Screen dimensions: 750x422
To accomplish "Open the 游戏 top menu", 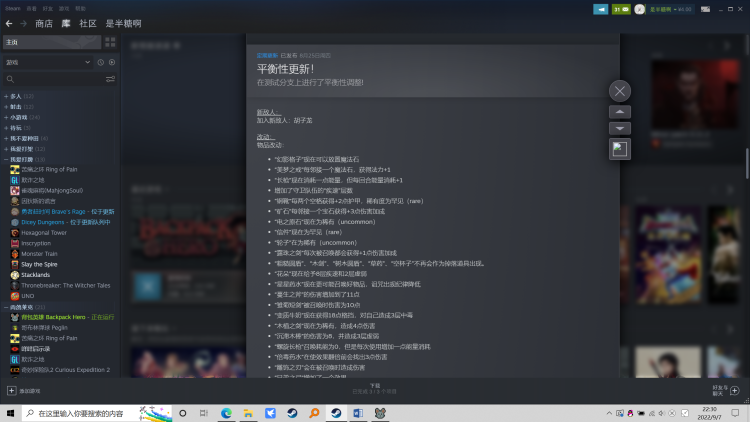I will click(64, 9).
